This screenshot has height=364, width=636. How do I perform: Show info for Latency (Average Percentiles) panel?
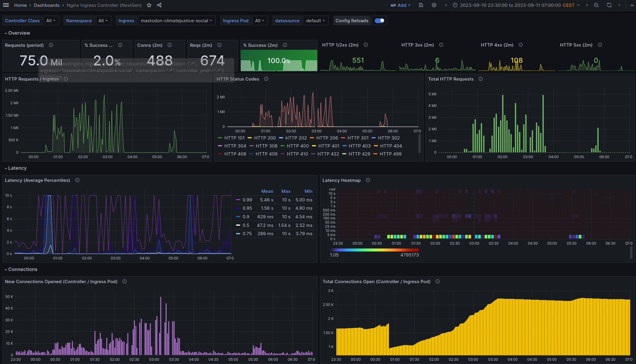coord(77,180)
